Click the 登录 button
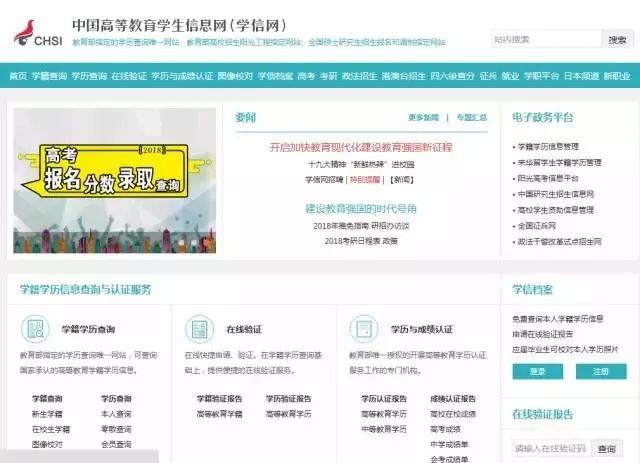 coord(538,372)
